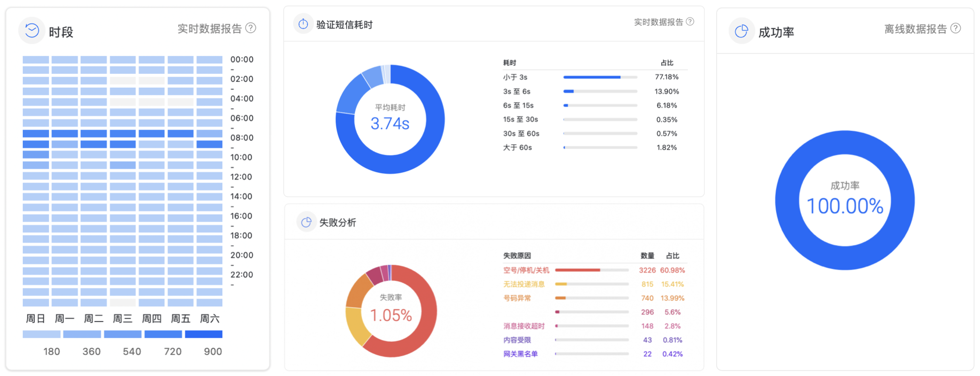Image resolution: width=980 pixels, height=376 pixels.
Task: Click the 周五 column label
Action: click(181, 318)
